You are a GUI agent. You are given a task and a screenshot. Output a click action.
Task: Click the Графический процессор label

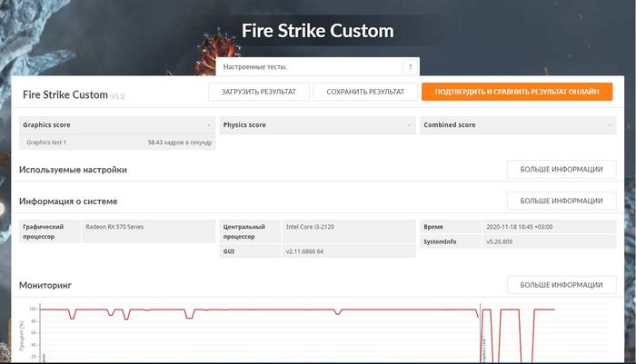point(44,231)
